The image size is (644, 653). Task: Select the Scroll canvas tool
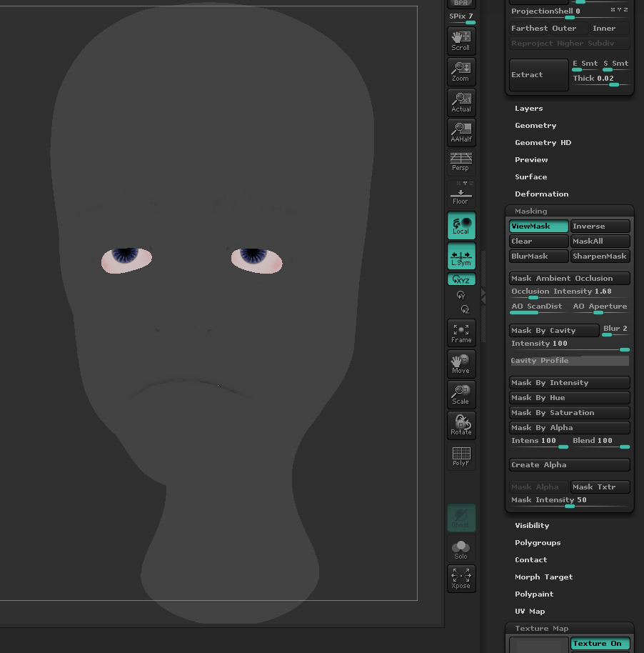pyautogui.click(x=461, y=41)
